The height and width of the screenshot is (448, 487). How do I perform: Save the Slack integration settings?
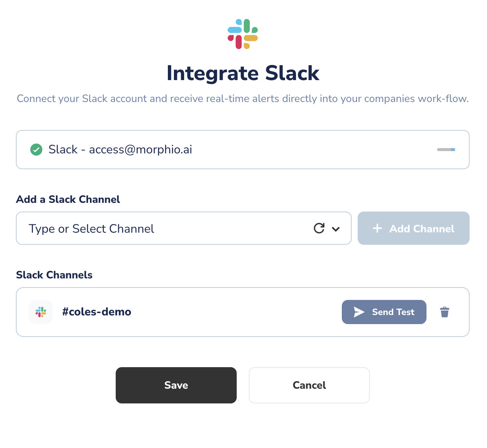pos(176,385)
